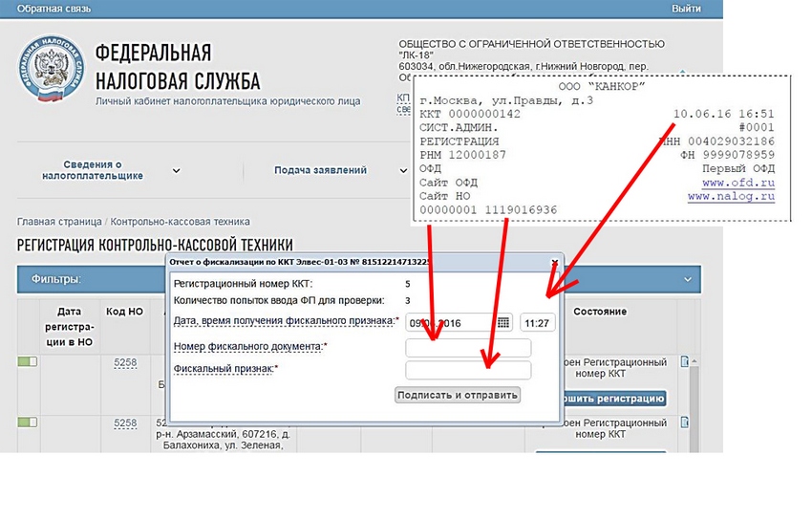Click the Фильтры: panel title
Screen dimensions: 812x520
(56, 279)
